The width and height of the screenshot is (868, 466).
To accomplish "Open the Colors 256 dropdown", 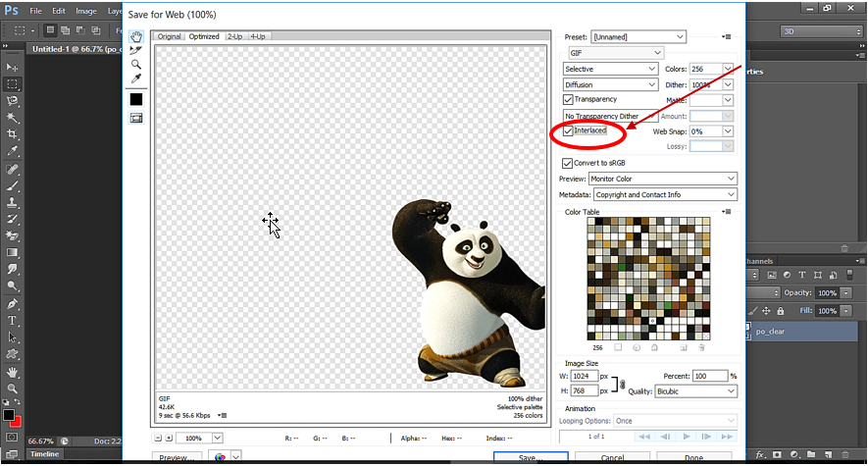I will point(728,70).
